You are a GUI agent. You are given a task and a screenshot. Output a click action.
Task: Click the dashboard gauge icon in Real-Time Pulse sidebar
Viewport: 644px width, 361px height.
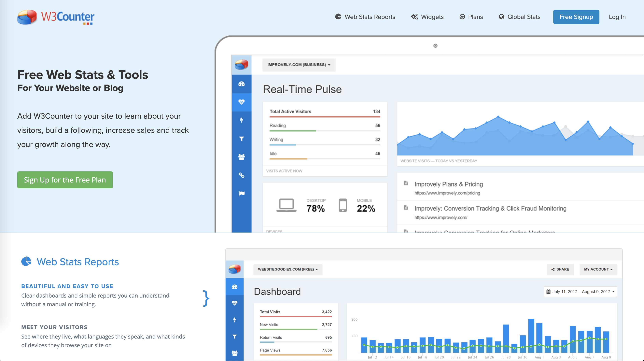pyautogui.click(x=242, y=84)
